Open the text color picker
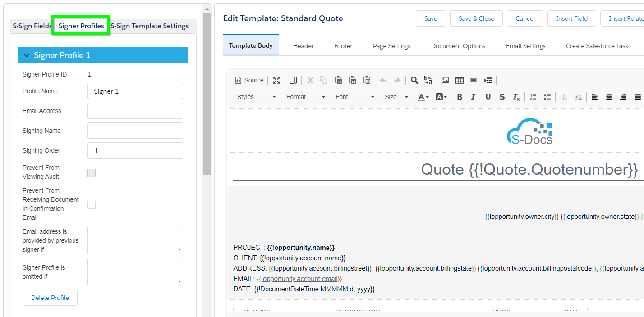 point(423,97)
